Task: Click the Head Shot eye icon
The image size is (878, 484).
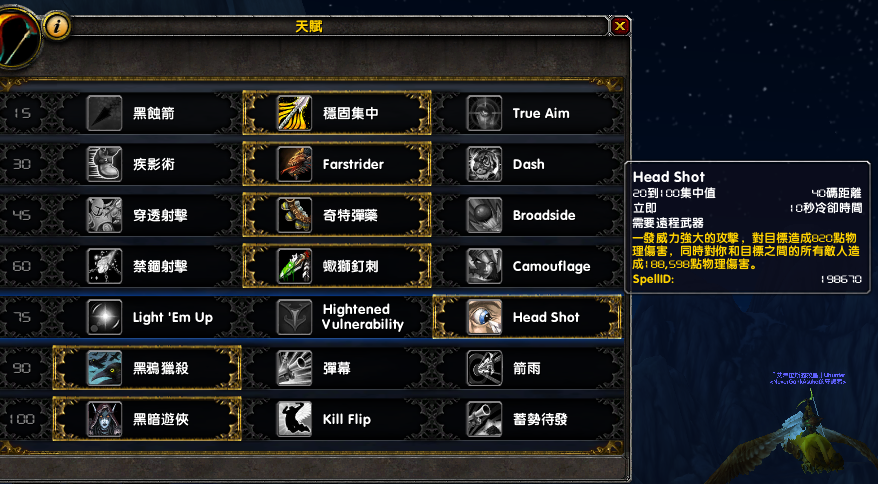Action: click(x=484, y=317)
